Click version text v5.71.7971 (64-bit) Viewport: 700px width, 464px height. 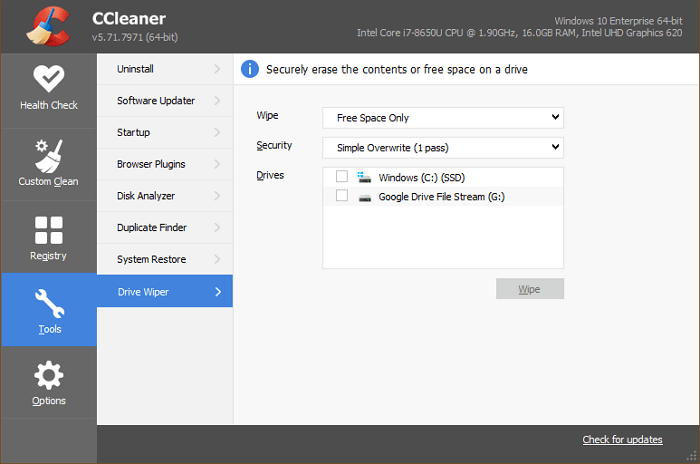coord(135,38)
